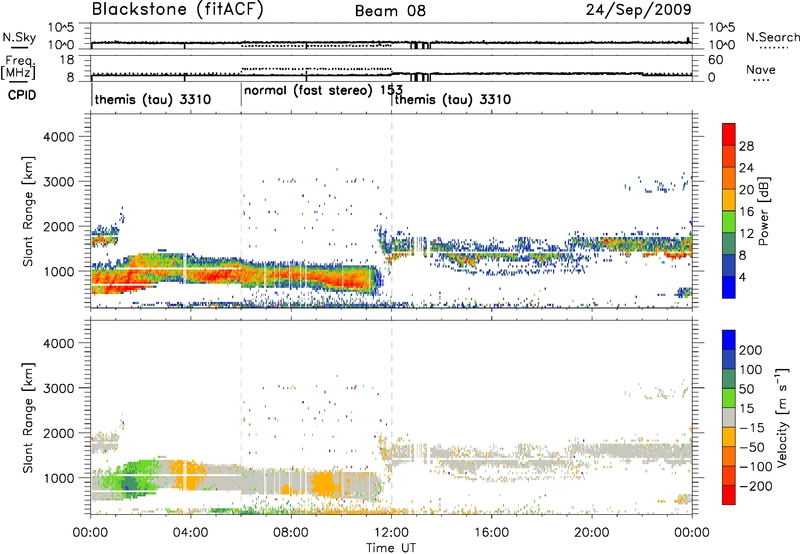Click the "1000" tick on the velocity panel's range axis

[x=59, y=477]
